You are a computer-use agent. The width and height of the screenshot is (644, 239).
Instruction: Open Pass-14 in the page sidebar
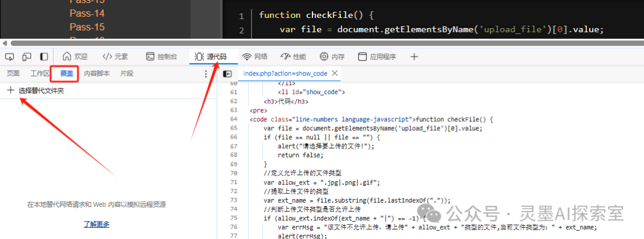click(x=87, y=14)
